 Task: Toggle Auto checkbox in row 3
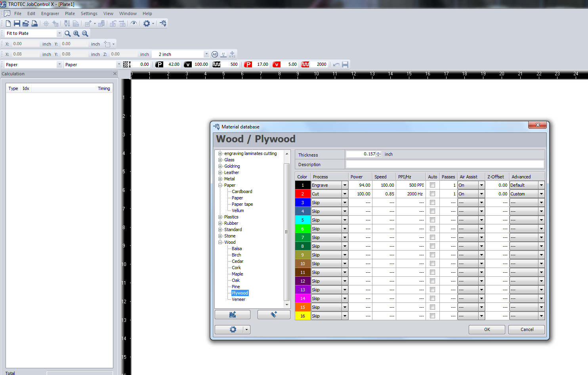tap(432, 203)
